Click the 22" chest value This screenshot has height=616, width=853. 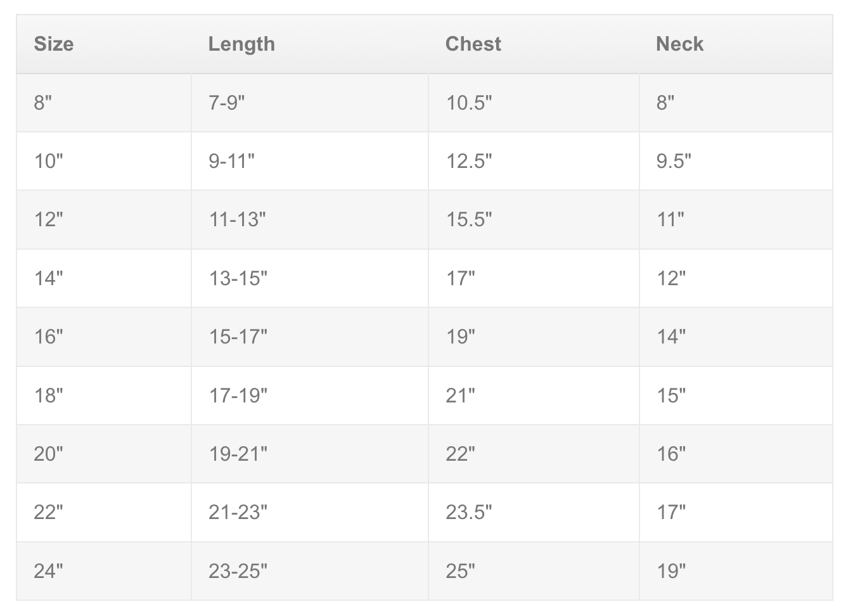[461, 454]
